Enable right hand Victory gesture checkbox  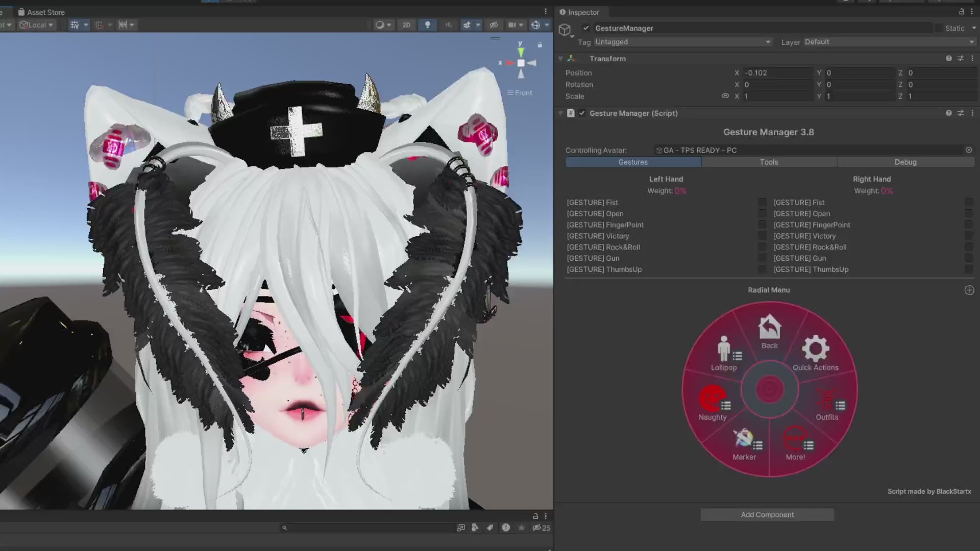(968, 236)
